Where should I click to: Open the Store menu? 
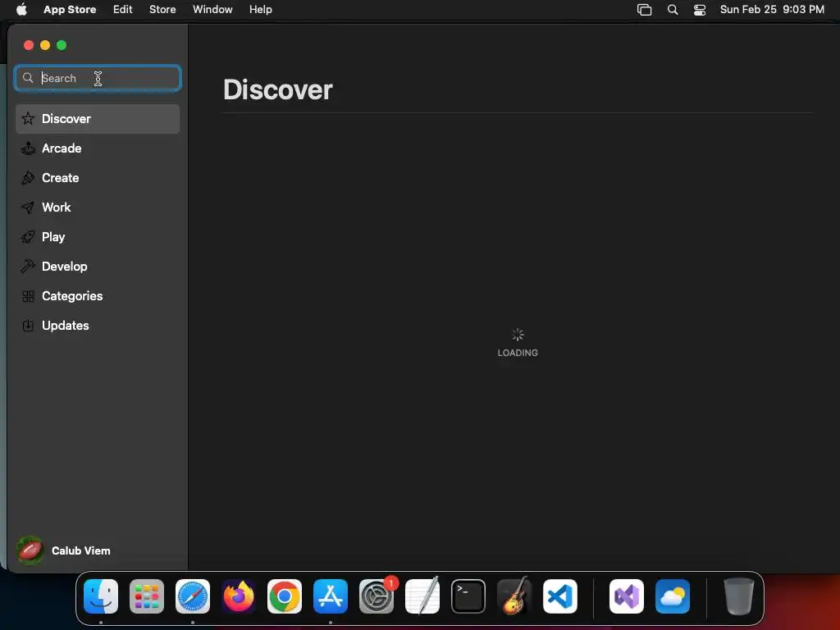(x=162, y=9)
